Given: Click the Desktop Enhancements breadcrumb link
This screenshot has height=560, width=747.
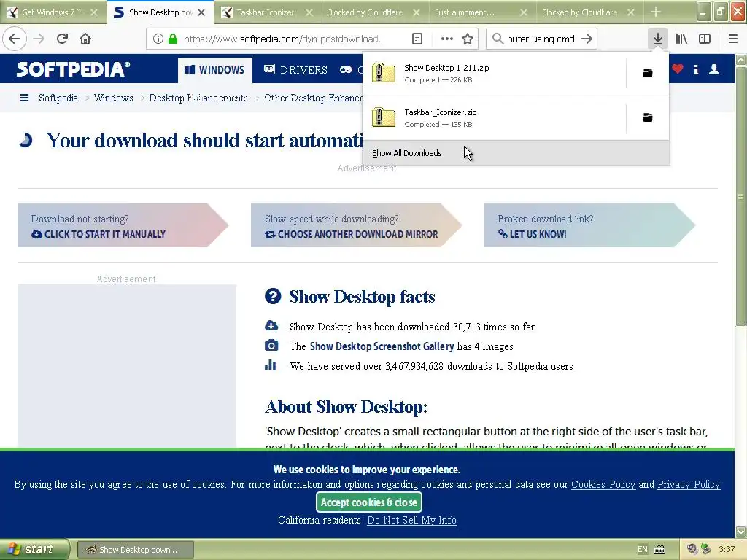Looking at the screenshot, I should click(x=198, y=98).
